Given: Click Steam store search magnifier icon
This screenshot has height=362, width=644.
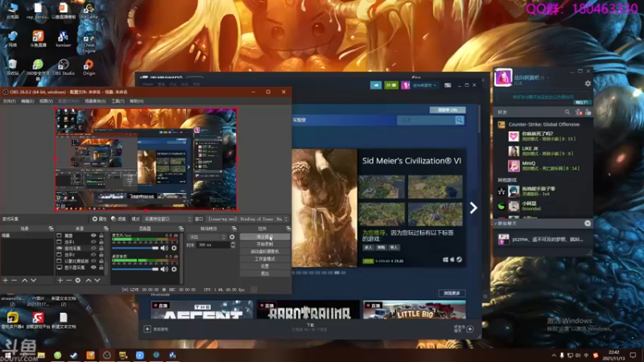Looking at the screenshot, I should [460, 120].
